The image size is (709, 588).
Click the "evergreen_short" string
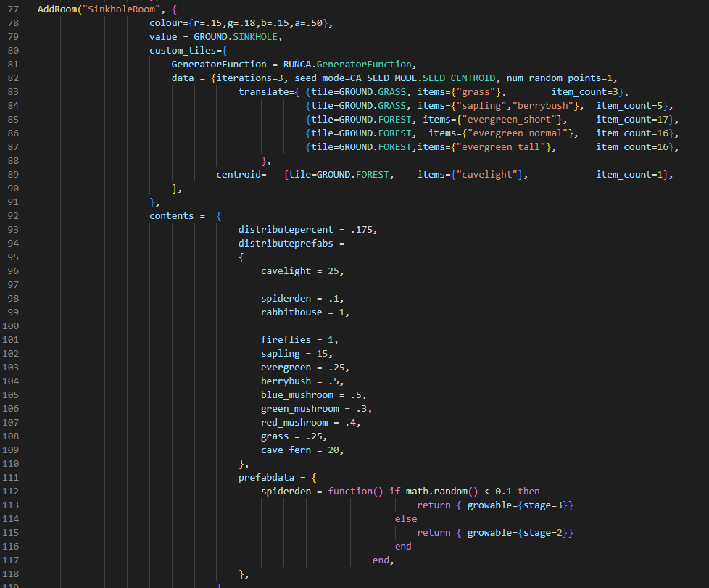[510, 120]
